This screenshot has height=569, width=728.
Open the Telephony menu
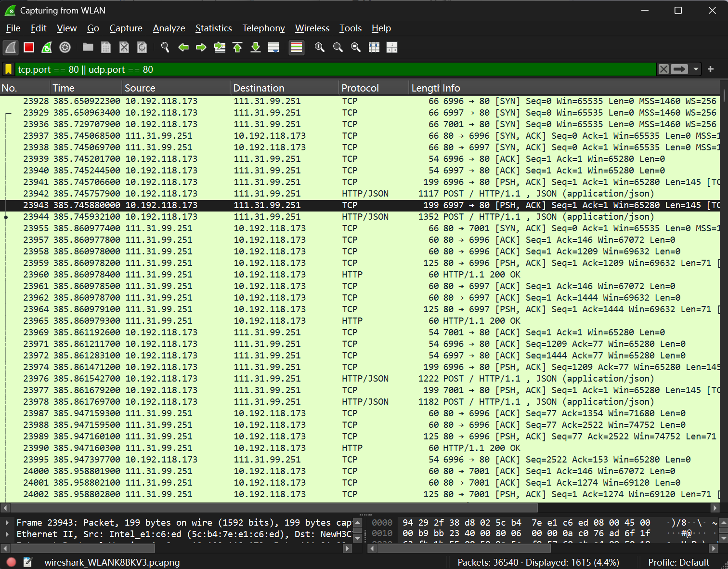click(264, 28)
